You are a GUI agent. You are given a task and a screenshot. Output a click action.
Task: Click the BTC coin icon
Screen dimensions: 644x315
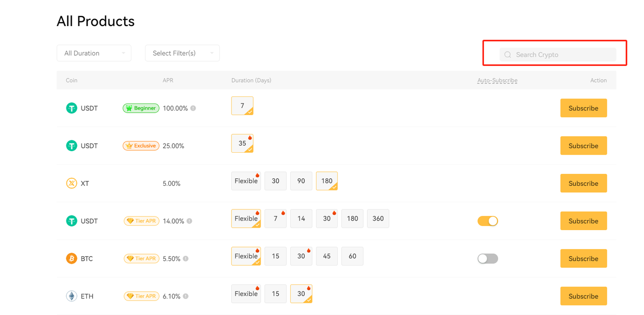(71, 259)
